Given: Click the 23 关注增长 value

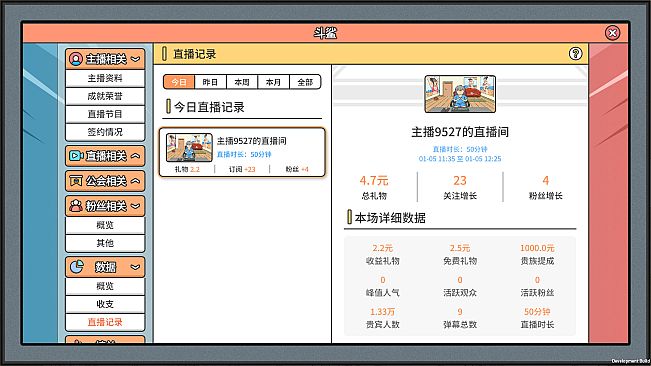Looking at the screenshot, I should 460,181.
